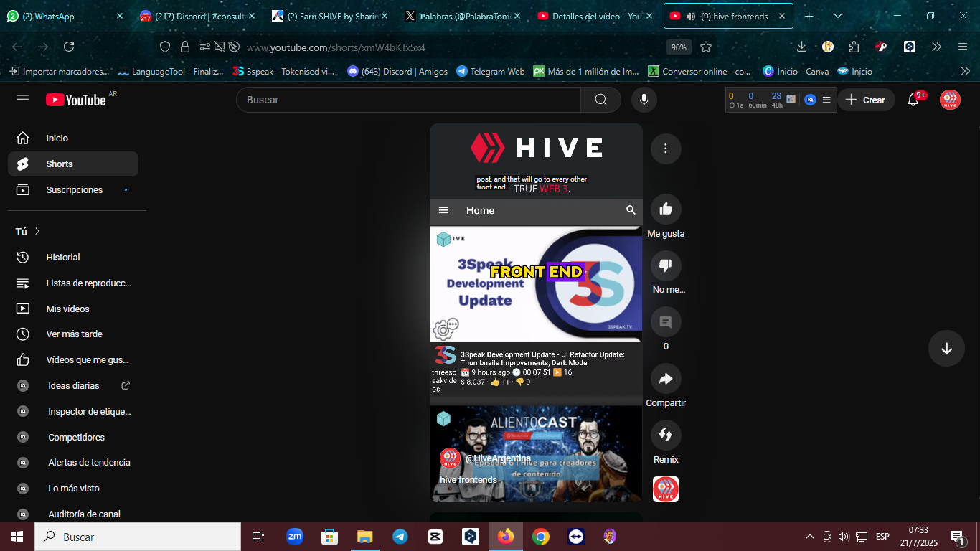Go to next short with down arrow

point(946,349)
